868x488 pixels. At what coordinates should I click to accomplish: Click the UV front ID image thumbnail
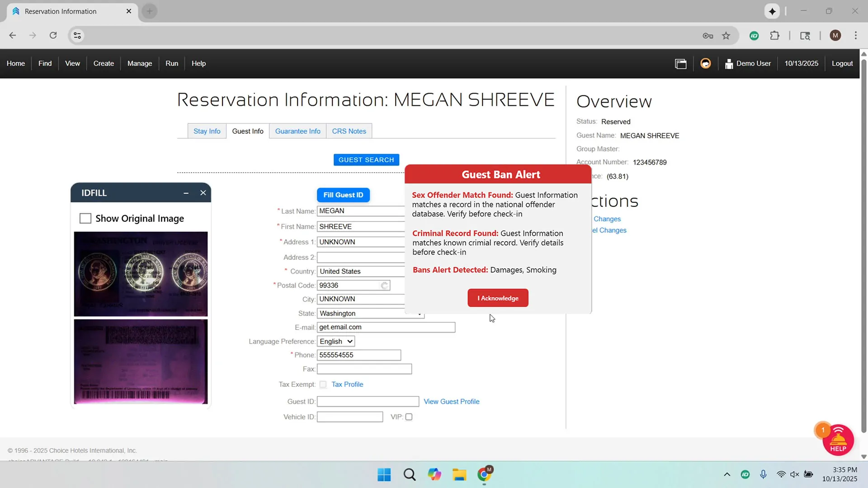point(141,274)
